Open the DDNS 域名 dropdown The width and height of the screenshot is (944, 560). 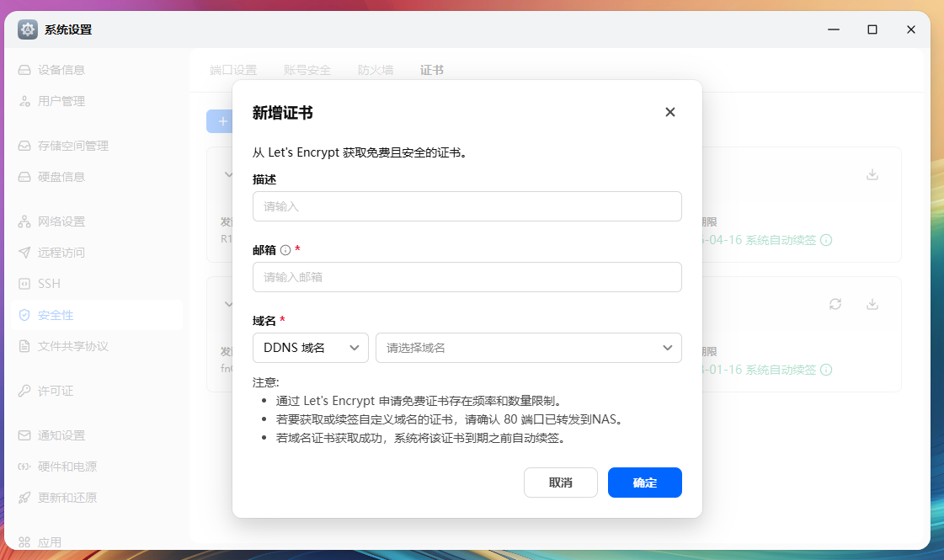click(311, 347)
